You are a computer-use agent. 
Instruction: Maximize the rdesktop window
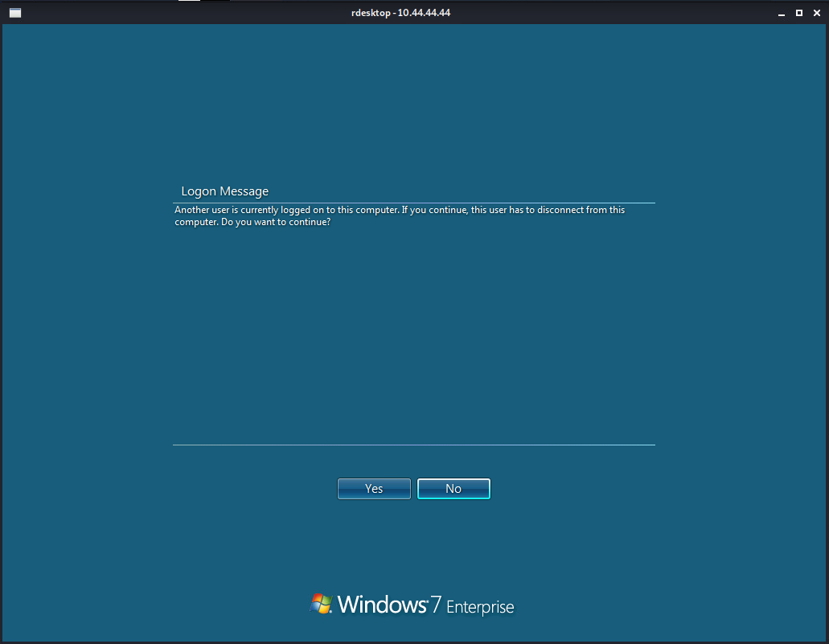pos(799,13)
